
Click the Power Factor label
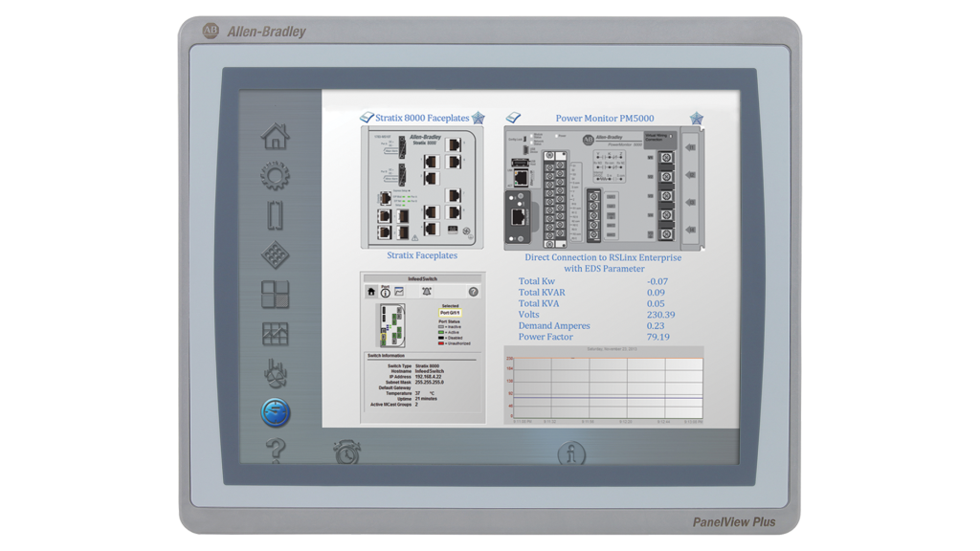[546, 337]
